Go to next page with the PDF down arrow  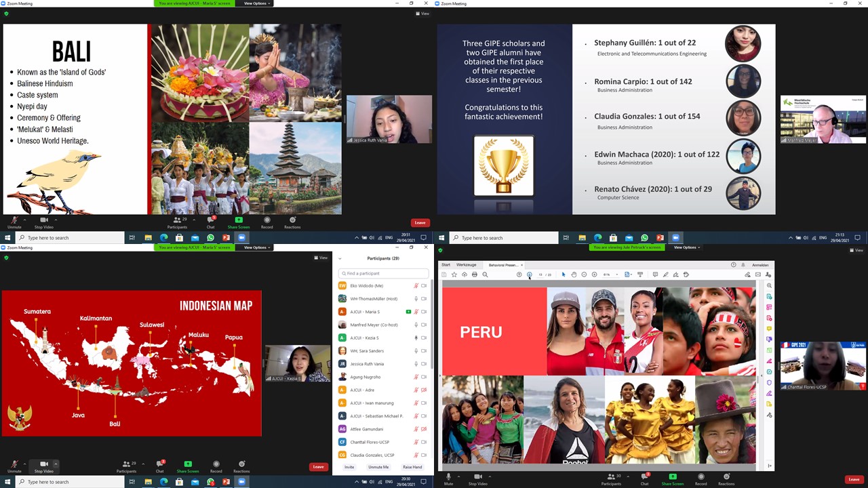530,274
